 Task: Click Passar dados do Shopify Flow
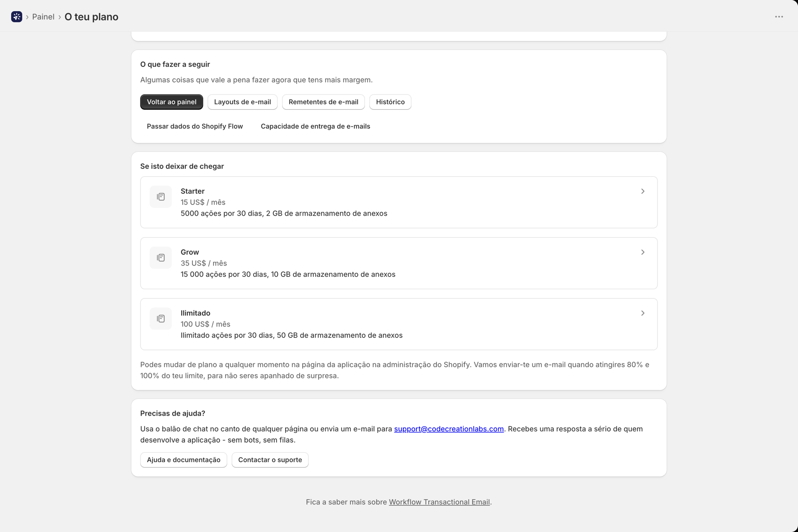[195, 126]
